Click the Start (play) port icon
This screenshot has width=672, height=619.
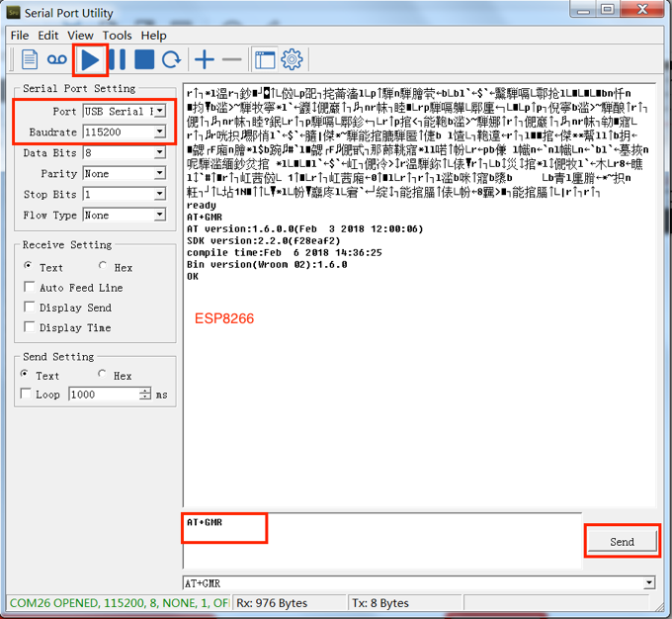90,60
